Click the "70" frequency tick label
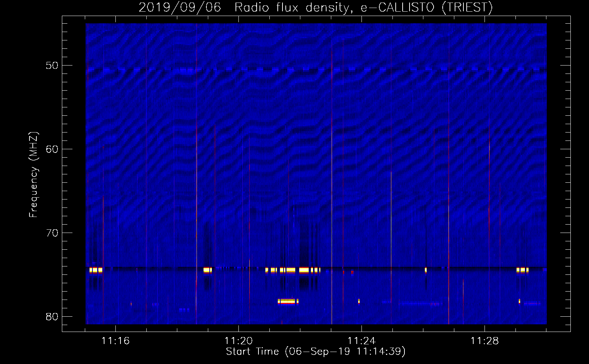 click(x=52, y=233)
